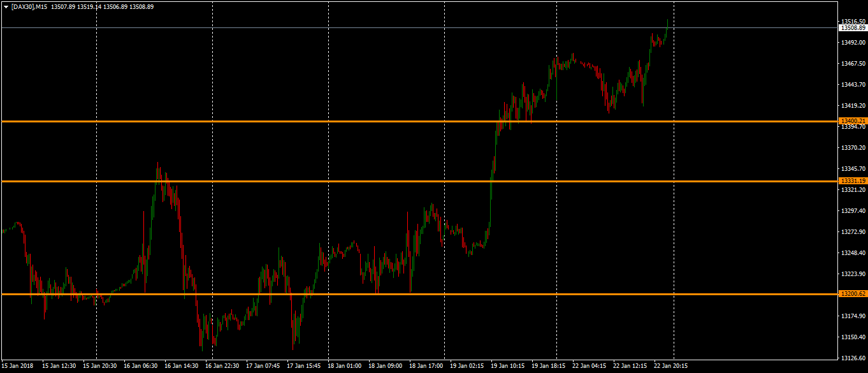Screen dimensions: 868x373
Task: Click the 13248.40 price axis label
Action: click(853, 253)
